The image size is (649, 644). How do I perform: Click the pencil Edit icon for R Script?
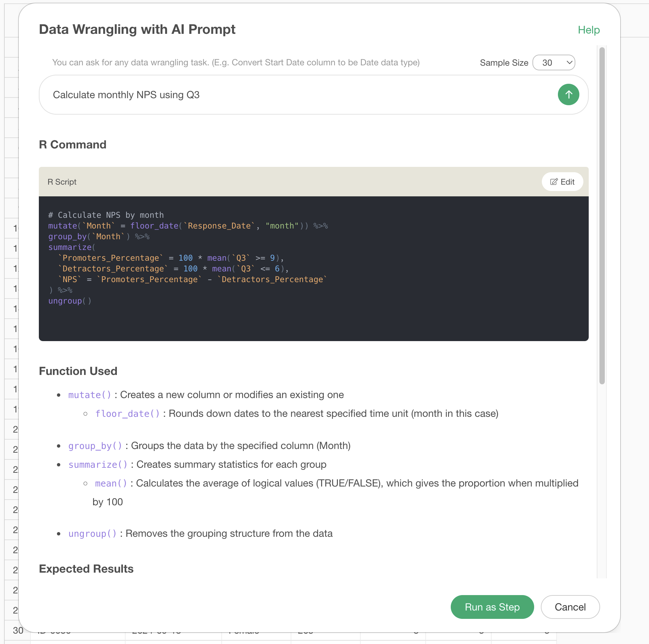(x=554, y=182)
